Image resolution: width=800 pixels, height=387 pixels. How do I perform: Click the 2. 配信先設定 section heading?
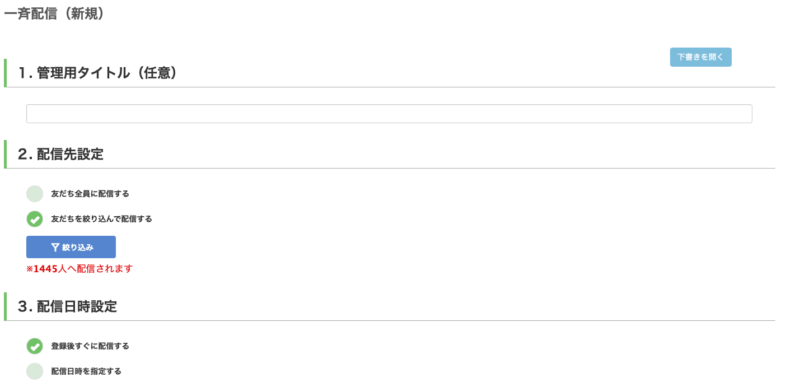tap(61, 154)
